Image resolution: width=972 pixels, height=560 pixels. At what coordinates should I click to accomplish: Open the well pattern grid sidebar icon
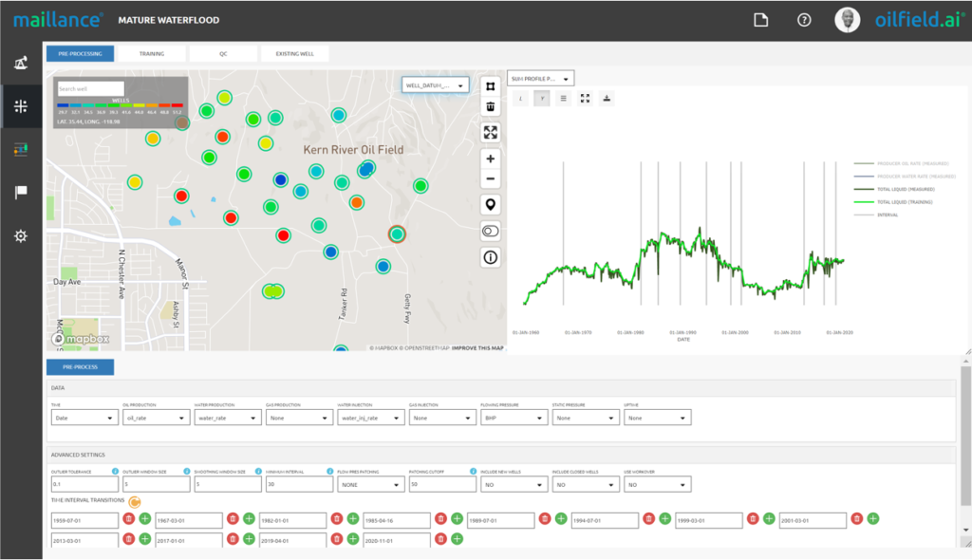pyautogui.click(x=21, y=106)
